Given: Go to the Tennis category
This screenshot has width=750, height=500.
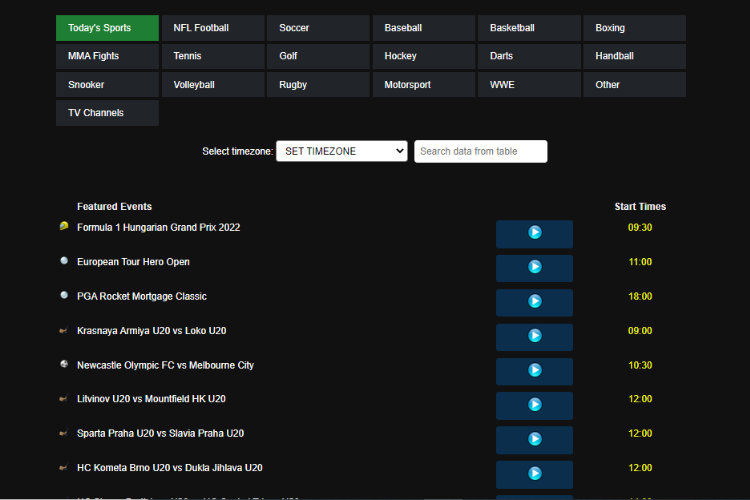Looking at the screenshot, I should coord(213,56).
